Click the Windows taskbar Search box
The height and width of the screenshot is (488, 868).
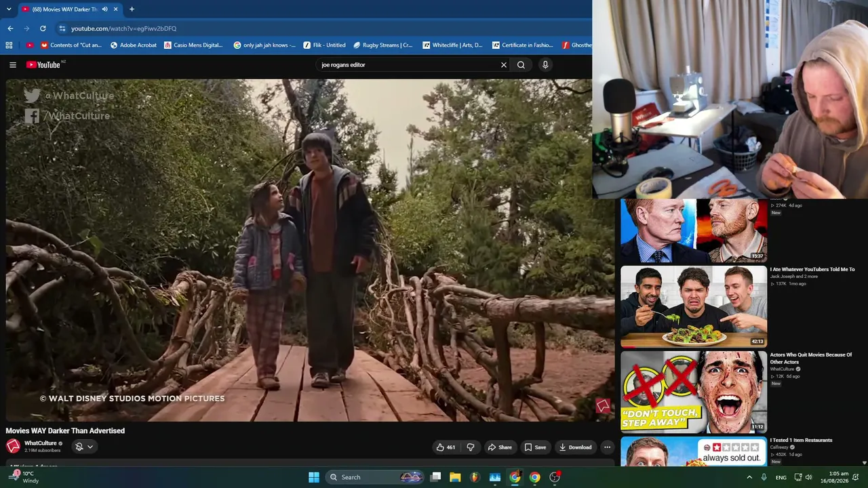pos(374,477)
